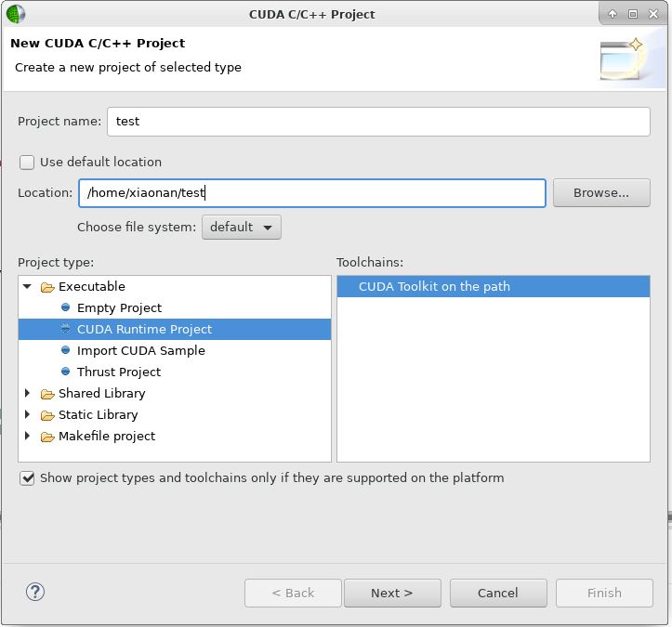Focus the Project name text field
Screen dimensions: 672x627
(x=378, y=122)
